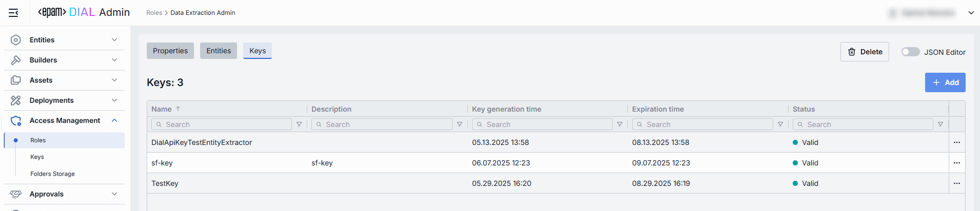Open the filter icon for Name column

[299, 124]
